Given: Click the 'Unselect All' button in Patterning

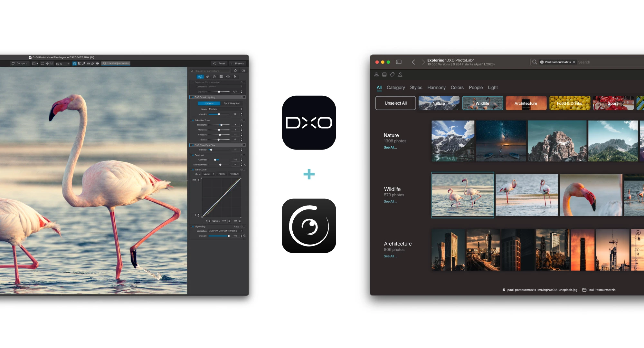Looking at the screenshot, I should click(395, 103).
